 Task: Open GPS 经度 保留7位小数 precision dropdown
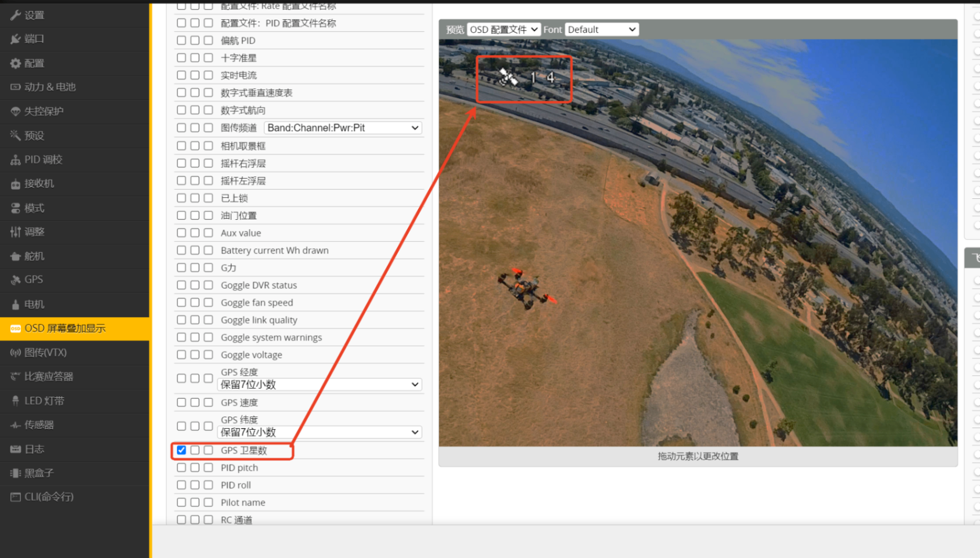(320, 385)
